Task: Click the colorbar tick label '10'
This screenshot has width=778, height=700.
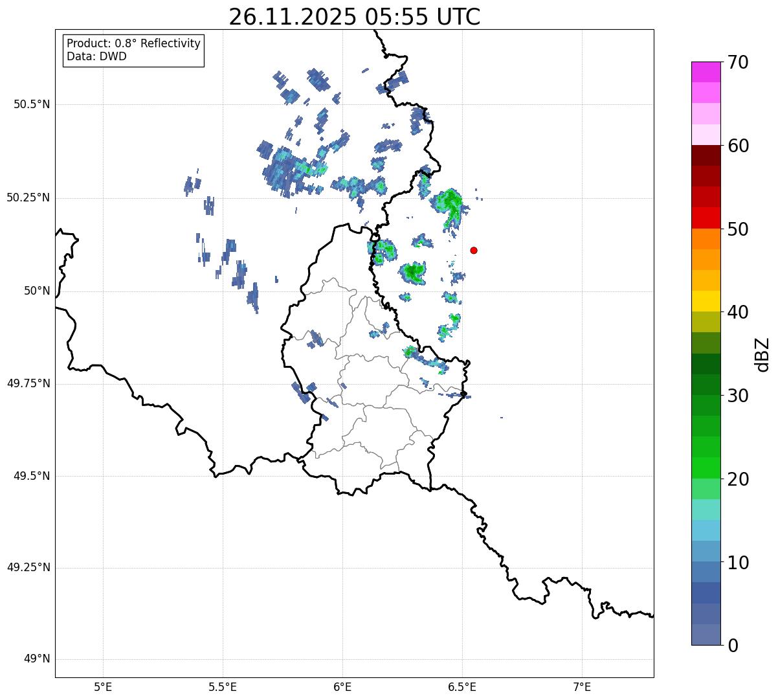Action: pos(738,563)
